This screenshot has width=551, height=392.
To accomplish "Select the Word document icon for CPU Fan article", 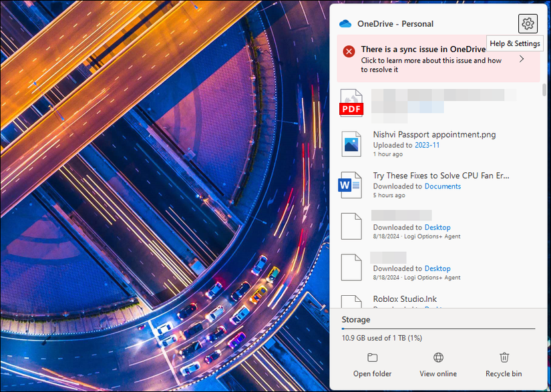I will (351, 184).
